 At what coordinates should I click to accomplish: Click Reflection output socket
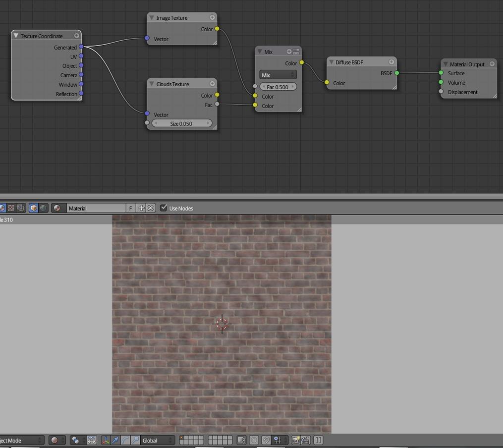click(81, 93)
